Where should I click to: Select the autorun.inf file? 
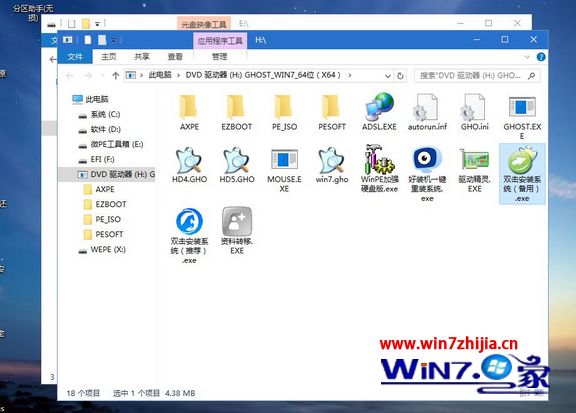[x=427, y=112]
